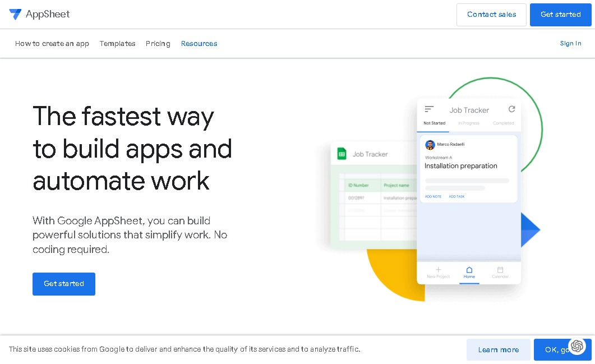Select the Not Started tab
595x364 pixels.
click(x=434, y=123)
